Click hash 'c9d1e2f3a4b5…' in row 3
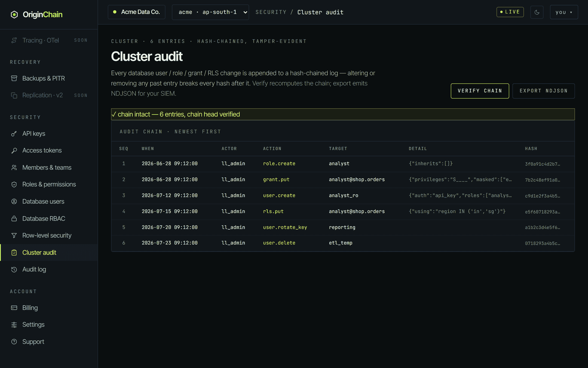 coord(543,196)
